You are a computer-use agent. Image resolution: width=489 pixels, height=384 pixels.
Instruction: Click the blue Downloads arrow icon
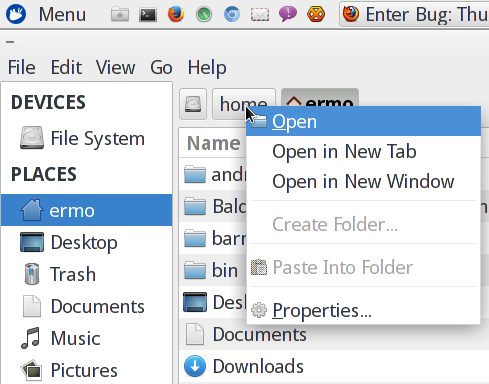(x=195, y=366)
